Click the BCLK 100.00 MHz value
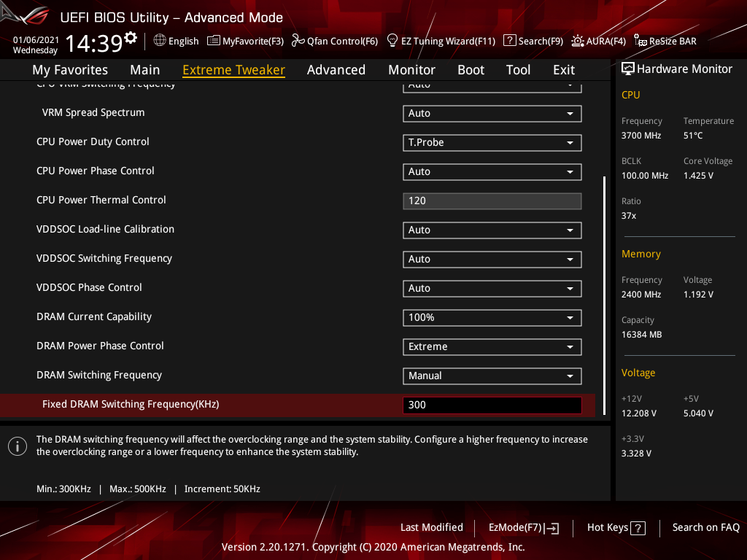 point(645,175)
